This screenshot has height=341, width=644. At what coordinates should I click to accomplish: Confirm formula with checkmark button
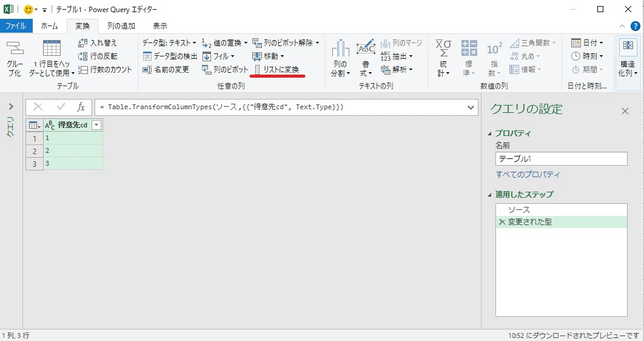pyautogui.click(x=61, y=107)
